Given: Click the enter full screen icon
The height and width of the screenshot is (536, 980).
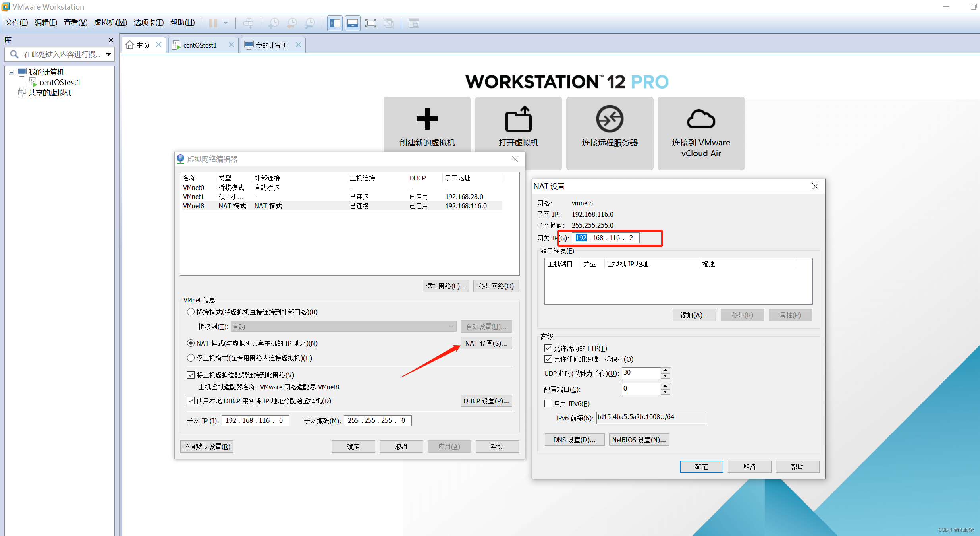Looking at the screenshot, I should tap(370, 23).
